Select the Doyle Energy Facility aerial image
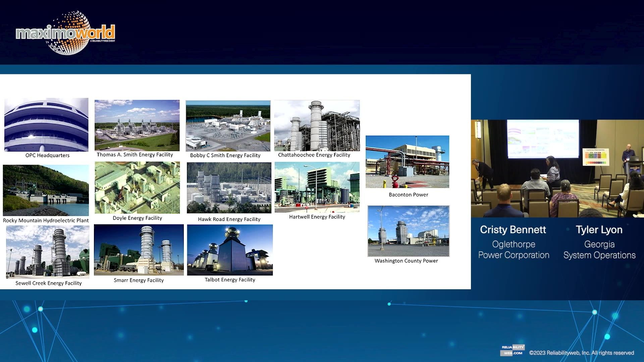 137,188
